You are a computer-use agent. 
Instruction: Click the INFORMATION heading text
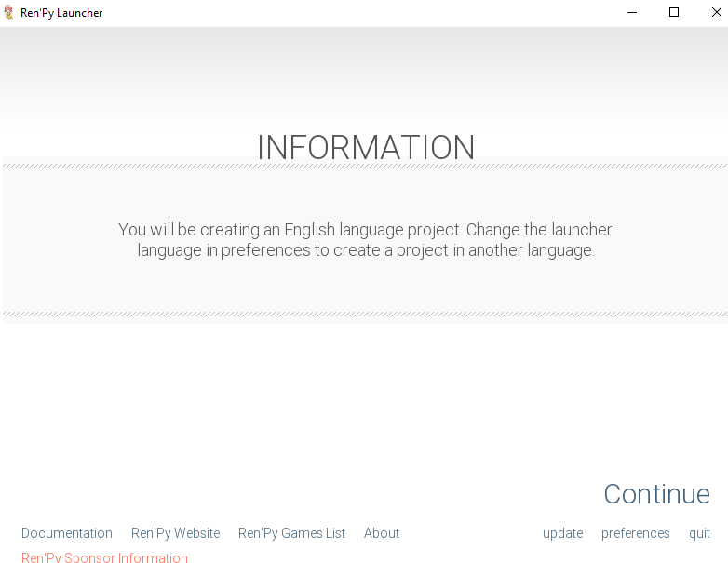point(366,148)
